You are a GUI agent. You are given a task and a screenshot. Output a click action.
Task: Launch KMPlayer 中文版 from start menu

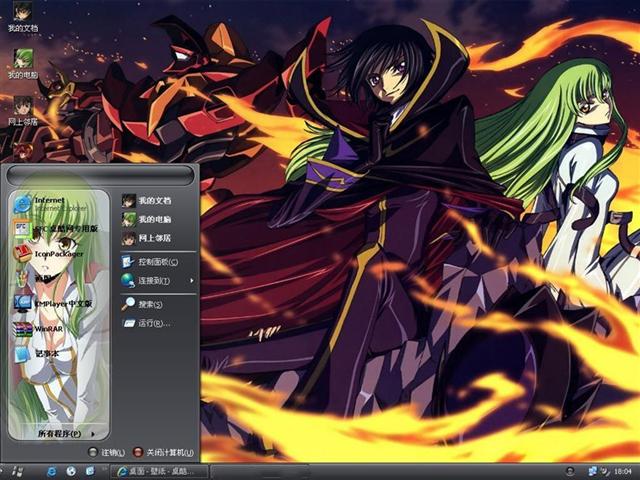(53, 303)
